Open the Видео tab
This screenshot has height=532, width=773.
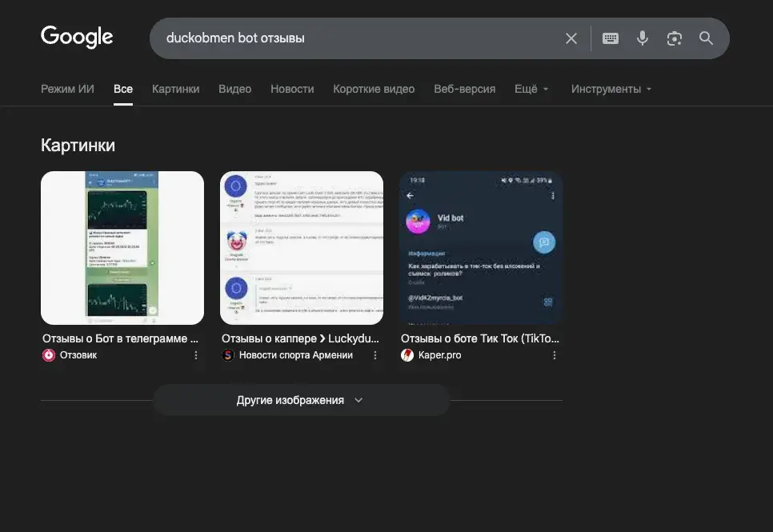234,90
